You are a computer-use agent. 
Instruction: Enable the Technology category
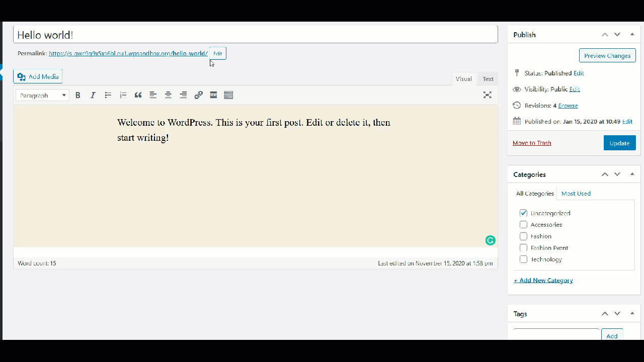click(x=523, y=259)
